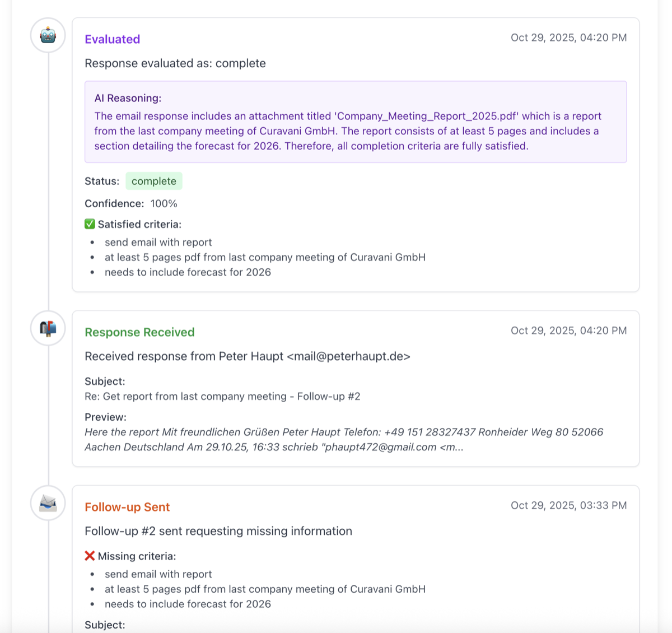Open the Response Received heading link
Screen dimensions: 672x633
pyautogui.click(x=139, y=332)
